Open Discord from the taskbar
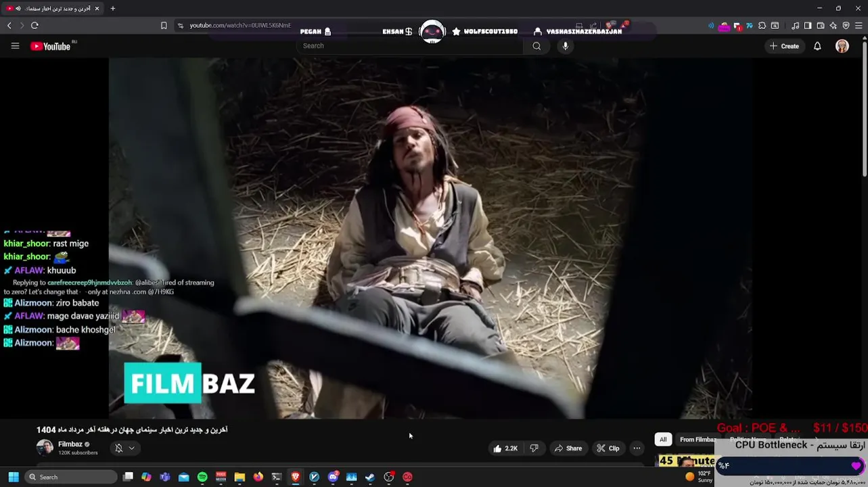The image size is (868, 487). tap(333, 477)
